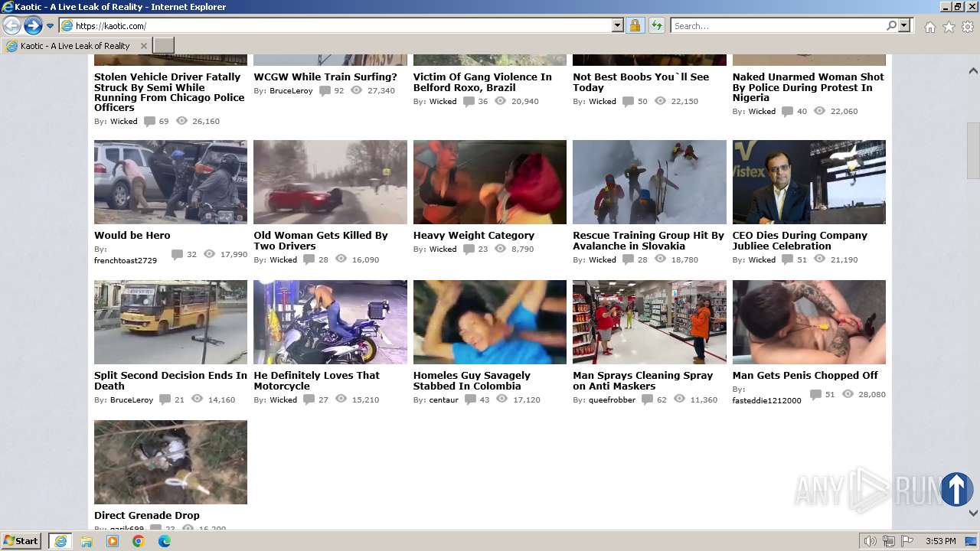Open the recent pages dropdown arrow
The height and width of the screenshot is (551, 980).
point(51,26)
